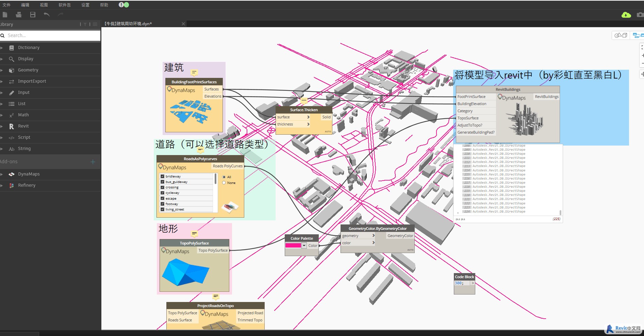This screenshot has height=336, width=644.
Task: Click the Code Block value 300
Action: click(459, 283)
